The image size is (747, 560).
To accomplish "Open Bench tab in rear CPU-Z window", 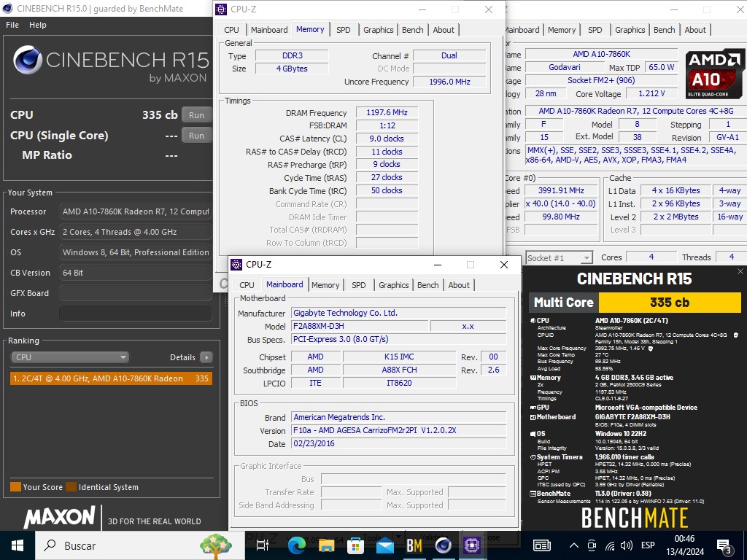I will pos(664,29).
